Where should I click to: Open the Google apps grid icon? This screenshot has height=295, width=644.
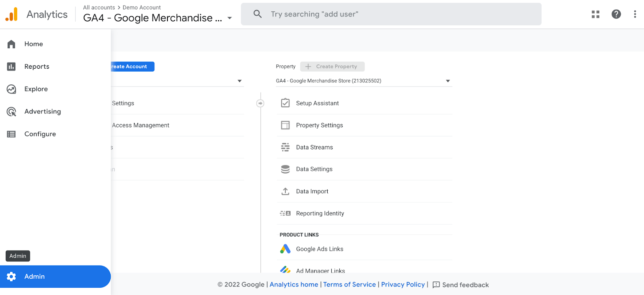pos(595,14)
